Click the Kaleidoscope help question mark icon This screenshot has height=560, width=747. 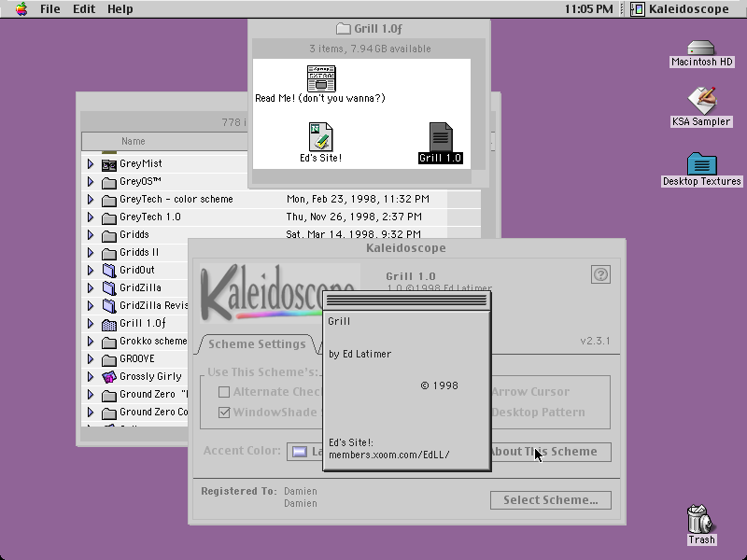(x=600, y=274)
